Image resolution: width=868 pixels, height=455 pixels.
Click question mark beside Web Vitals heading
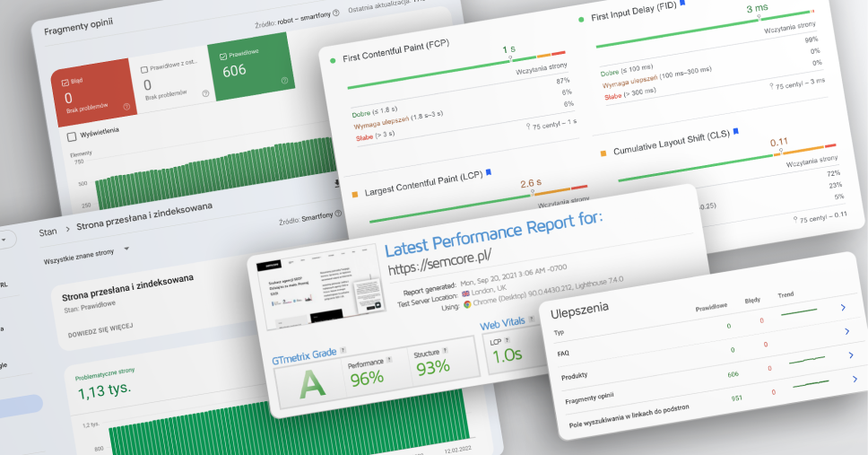tap(532, 319)
